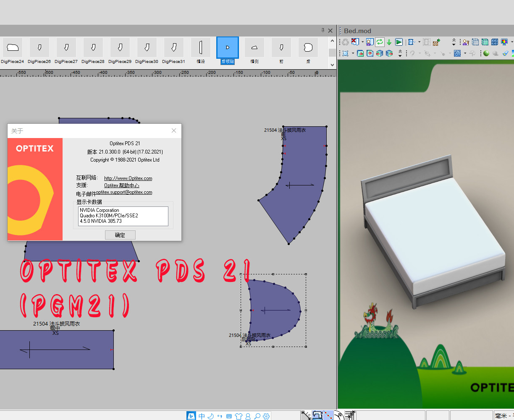514x420 pixels.
Task: Open the http://www.Optitex.com link
Action: pyautogui.click(x=128, y=178)
